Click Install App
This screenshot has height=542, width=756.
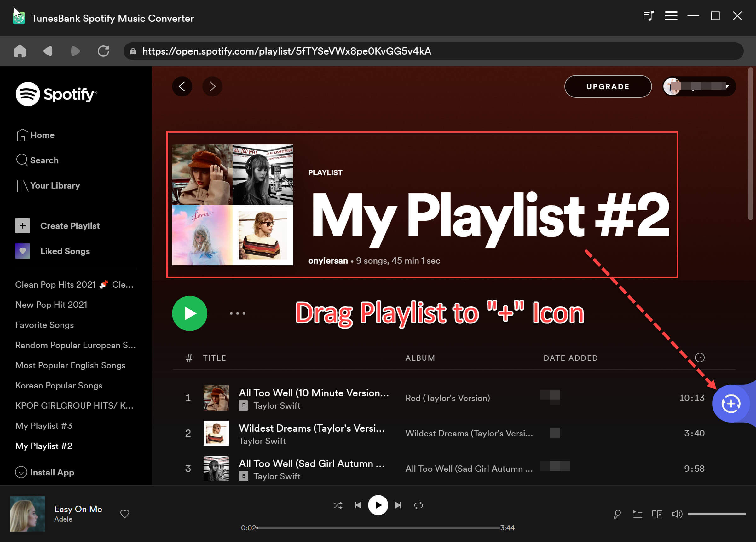45,472
